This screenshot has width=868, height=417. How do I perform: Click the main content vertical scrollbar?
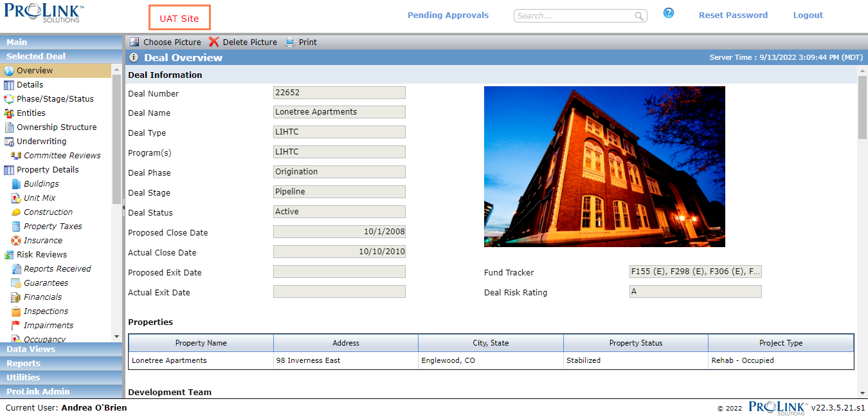(x=862, y=232)
